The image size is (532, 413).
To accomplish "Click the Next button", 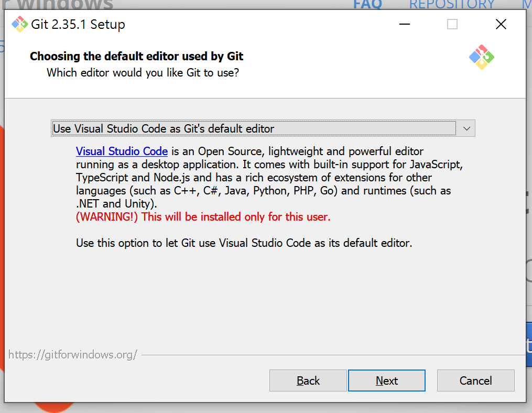I will pyautogui.click(x=387, y=381).
